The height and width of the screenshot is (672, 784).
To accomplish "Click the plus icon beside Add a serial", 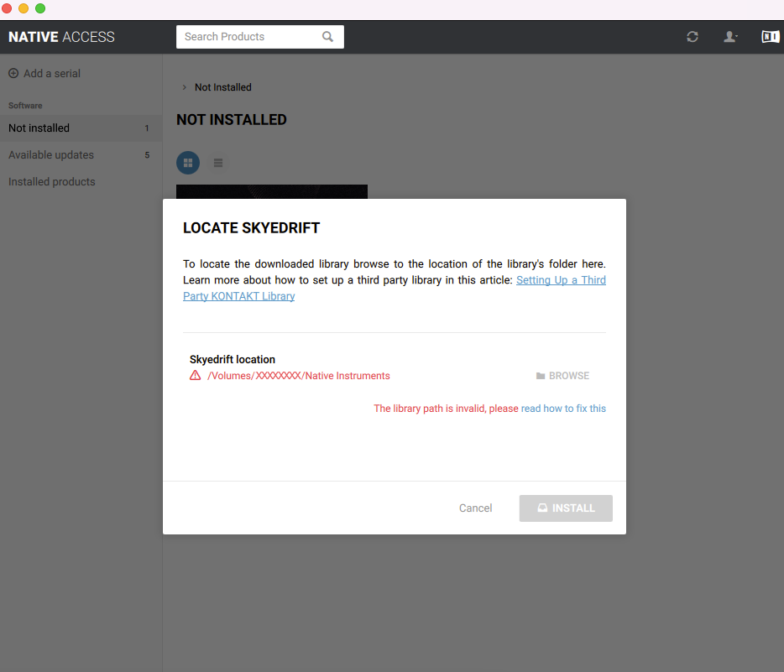I will pos(13,74).
